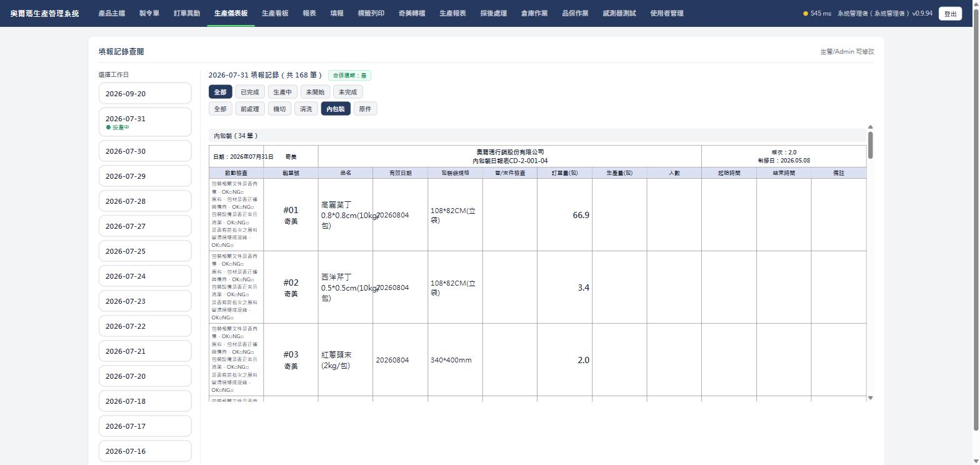Open 奇美轉檔 from the top bar

412,13
